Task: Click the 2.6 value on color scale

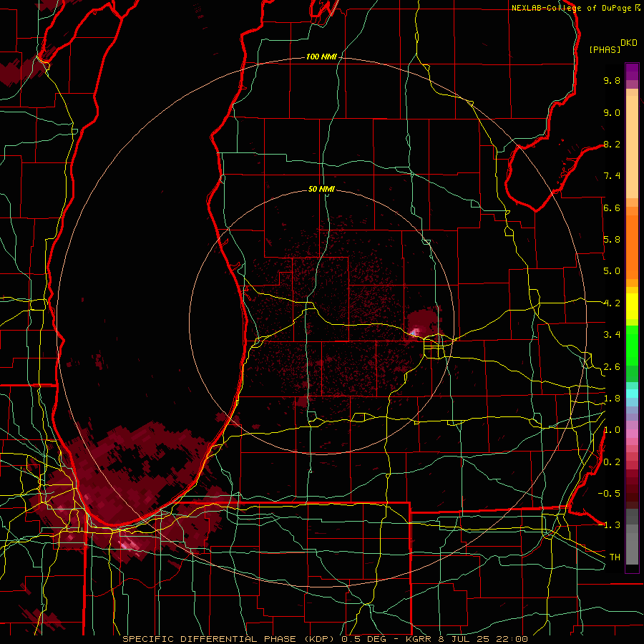Action: tap(612, 367)
